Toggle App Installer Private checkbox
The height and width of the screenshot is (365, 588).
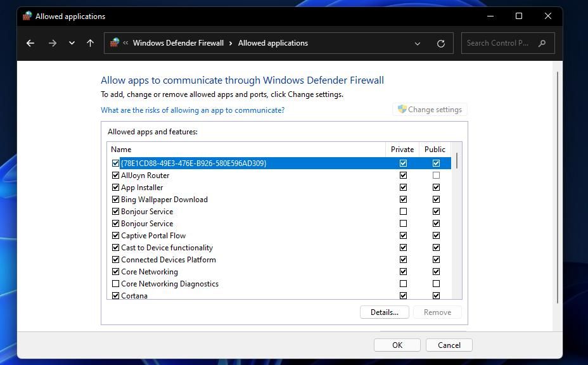(x=403, y=187)
